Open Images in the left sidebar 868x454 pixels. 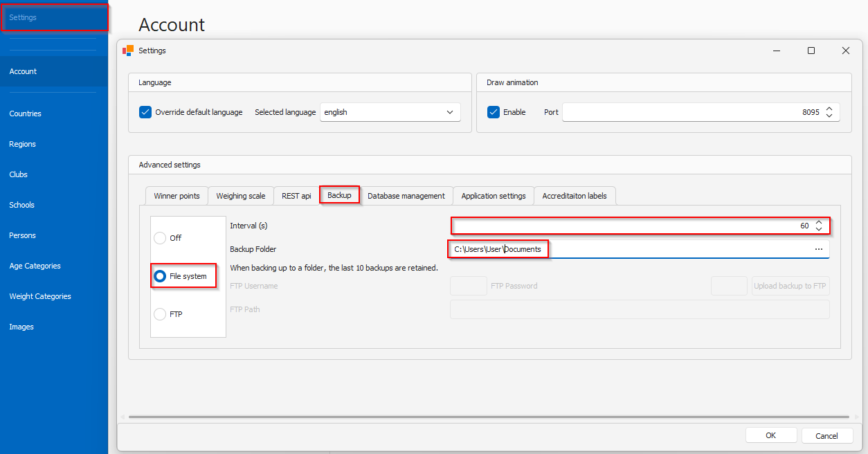54,327
